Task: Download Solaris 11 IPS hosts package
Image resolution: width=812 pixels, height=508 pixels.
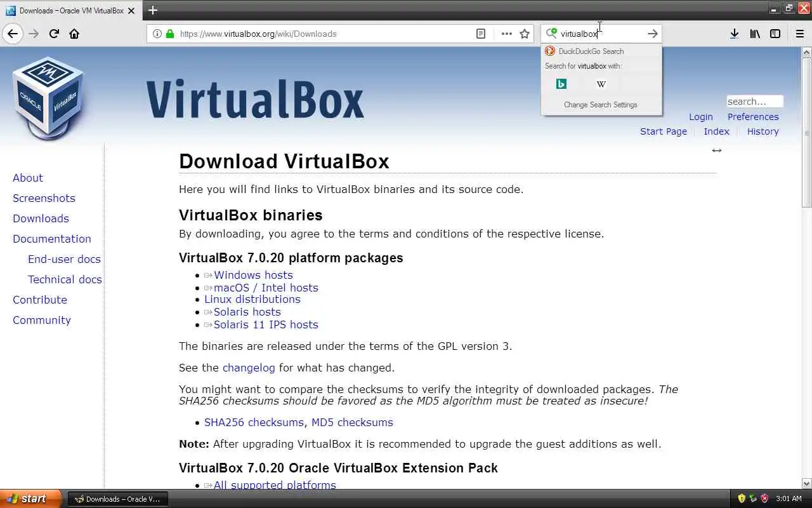Action: 266,324
